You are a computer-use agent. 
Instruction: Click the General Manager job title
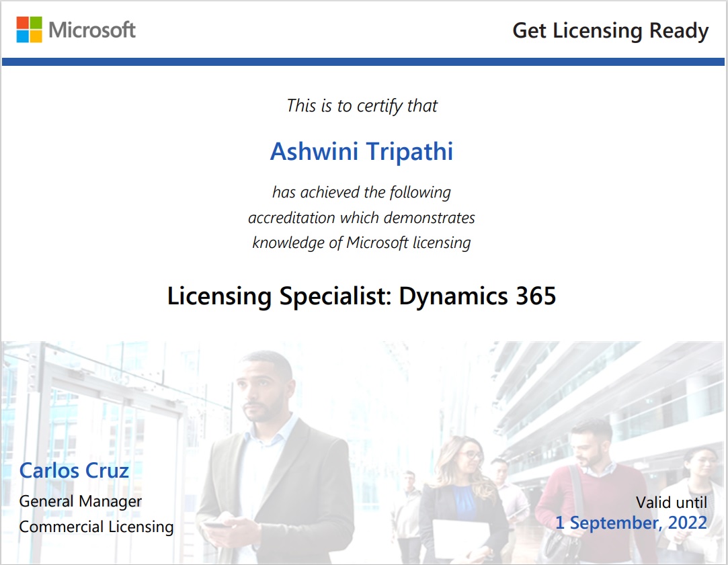pyautogui.click(x=81, y=501)
